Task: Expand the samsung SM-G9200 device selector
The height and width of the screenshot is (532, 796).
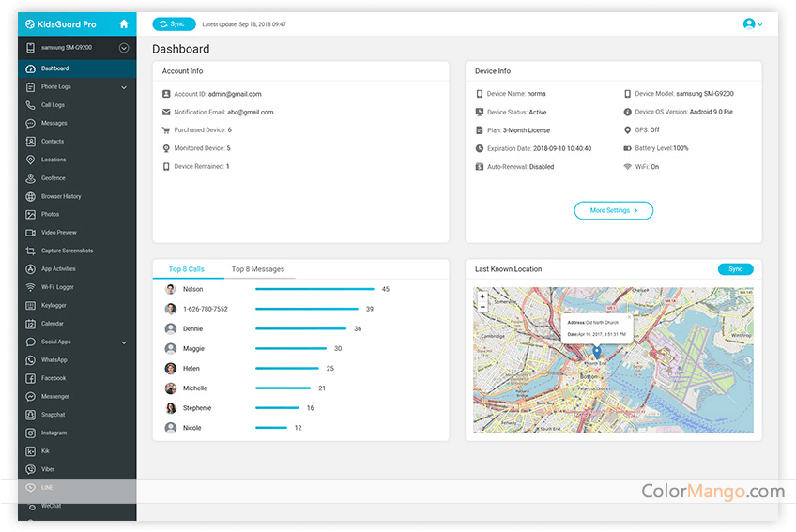Action: point(124,48)
